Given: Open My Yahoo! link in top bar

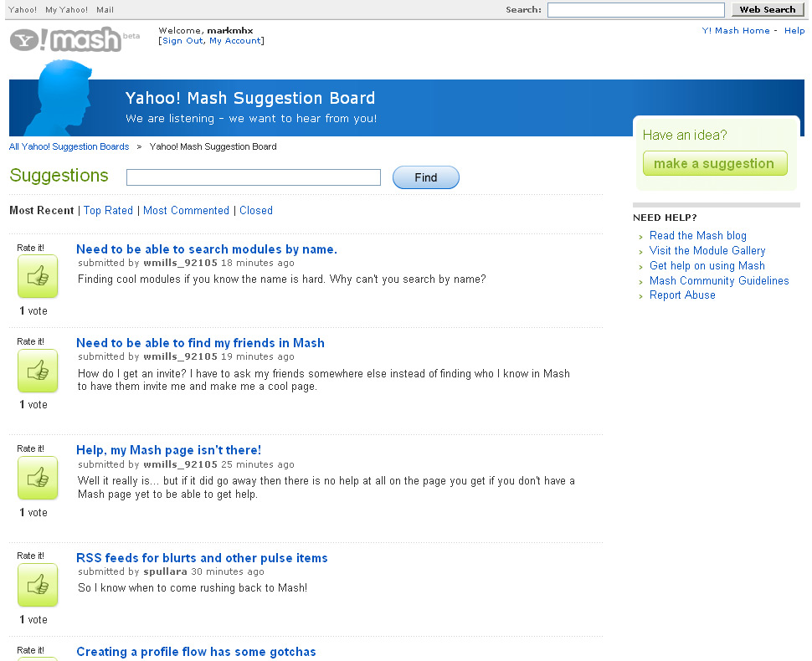Looking at the screenshot, I should 66,10.
